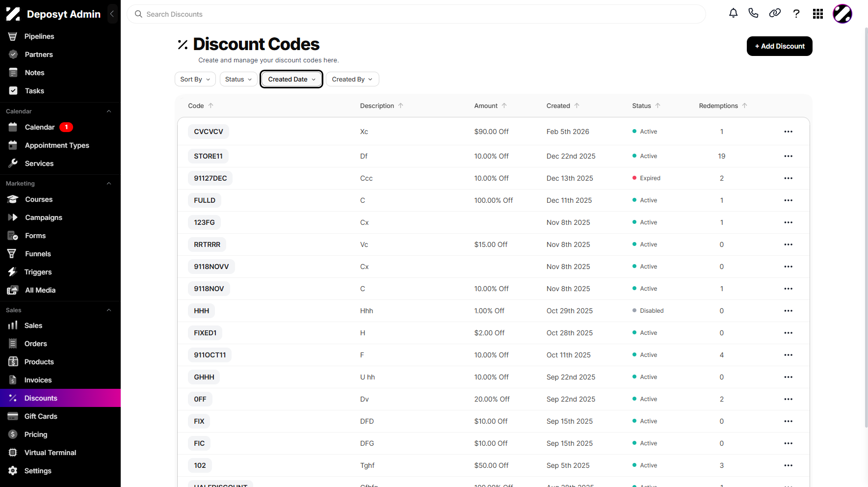This screenshot has width=868, height=487.
Task: Click the Disabled status of HHH
Action: (x=648, y=311)
